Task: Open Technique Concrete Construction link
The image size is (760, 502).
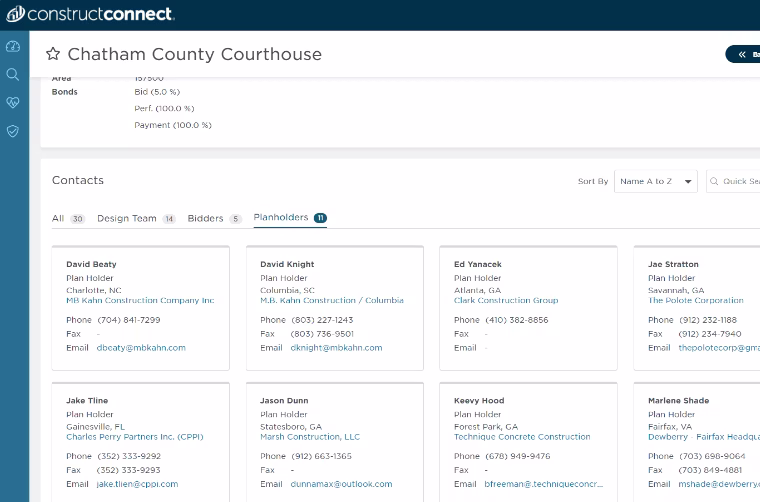Action: [x=522, y=437]
